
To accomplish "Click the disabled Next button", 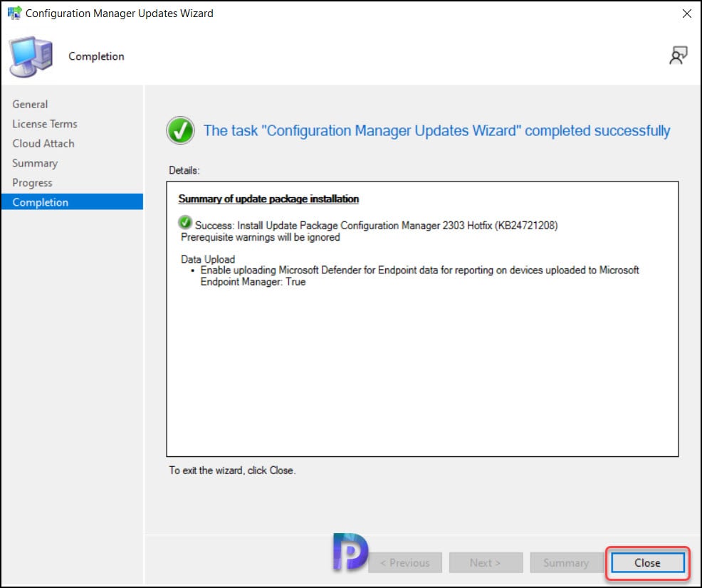I will (x=486, y=562).
